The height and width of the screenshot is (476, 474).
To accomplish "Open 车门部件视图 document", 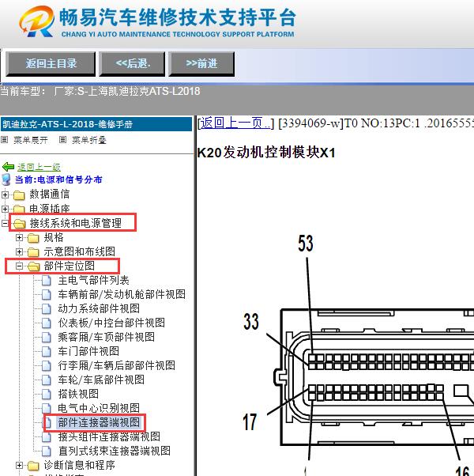I will pyautogui.click(x=88, y=351).
